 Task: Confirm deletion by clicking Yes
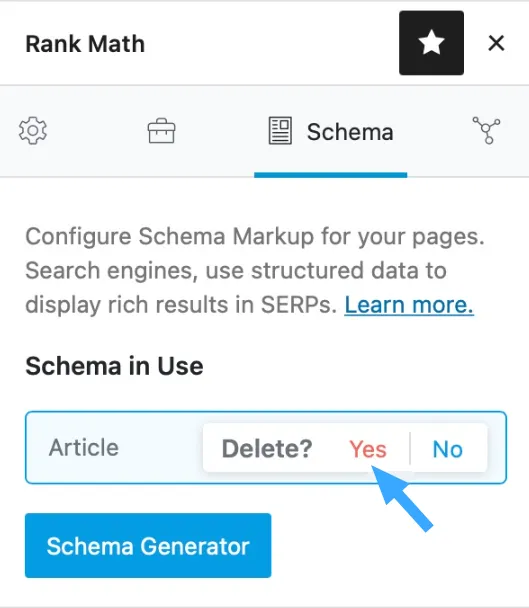point(368,449)
